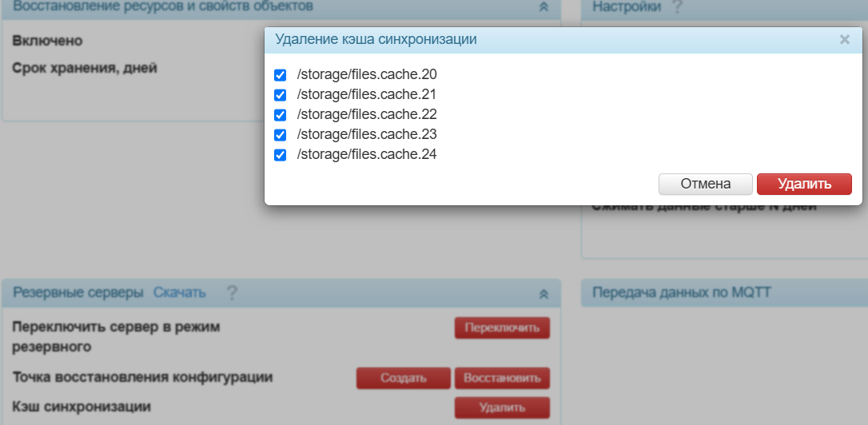Click the Настройки panel header
Viewport: 868px width, 425px height.
[725, 8]
